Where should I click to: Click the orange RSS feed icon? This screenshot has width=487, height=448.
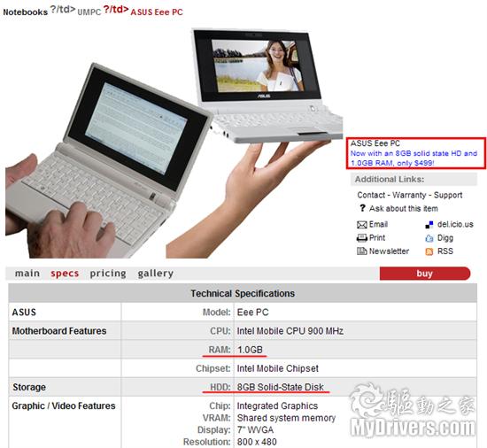coord(429,251)
